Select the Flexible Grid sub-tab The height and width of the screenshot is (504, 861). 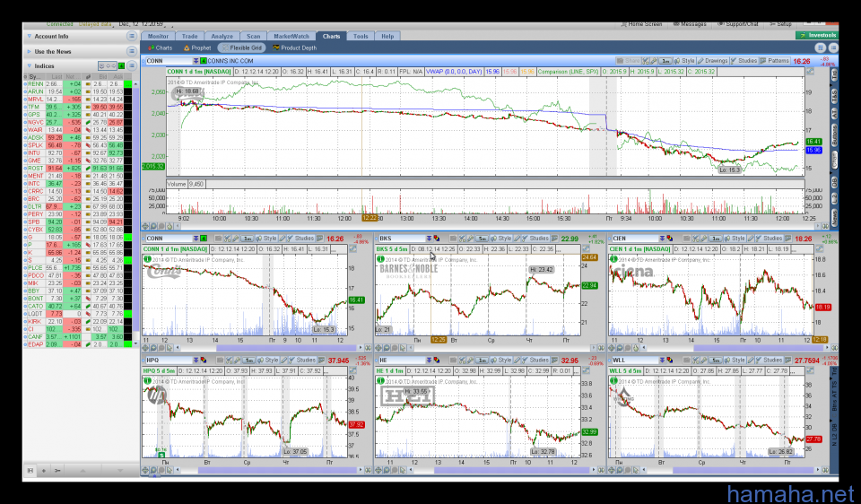click(241, 48)
